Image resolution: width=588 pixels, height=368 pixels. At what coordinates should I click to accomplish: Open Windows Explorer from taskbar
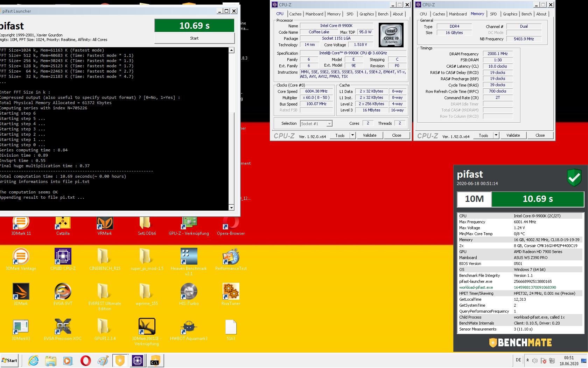[51, 361]
